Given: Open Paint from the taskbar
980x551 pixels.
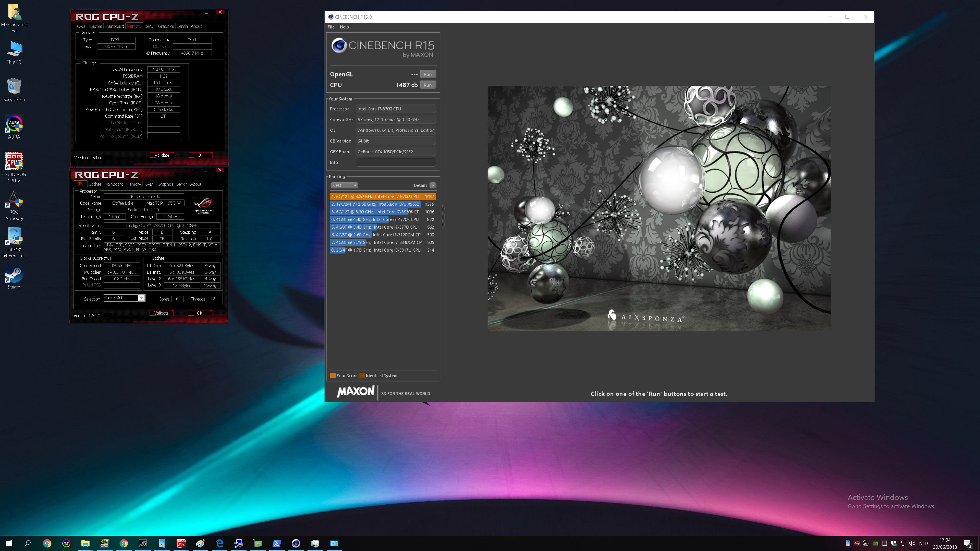Looking at the screenshot, I should 200,543.
